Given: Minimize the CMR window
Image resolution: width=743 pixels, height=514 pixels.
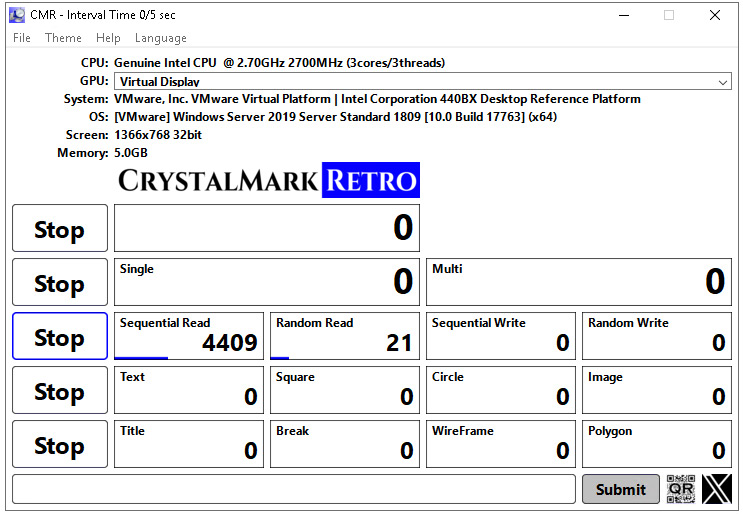Looking at the screenshot, I should coord(624,15).
